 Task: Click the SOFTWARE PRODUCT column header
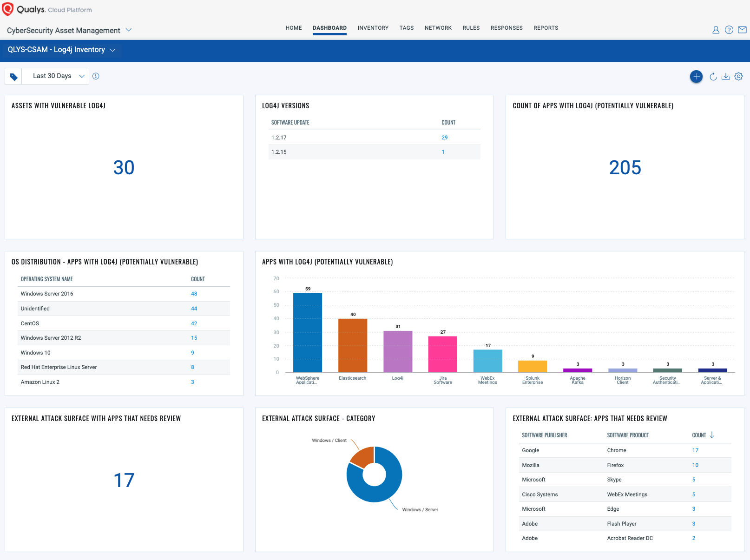[628, 435]
